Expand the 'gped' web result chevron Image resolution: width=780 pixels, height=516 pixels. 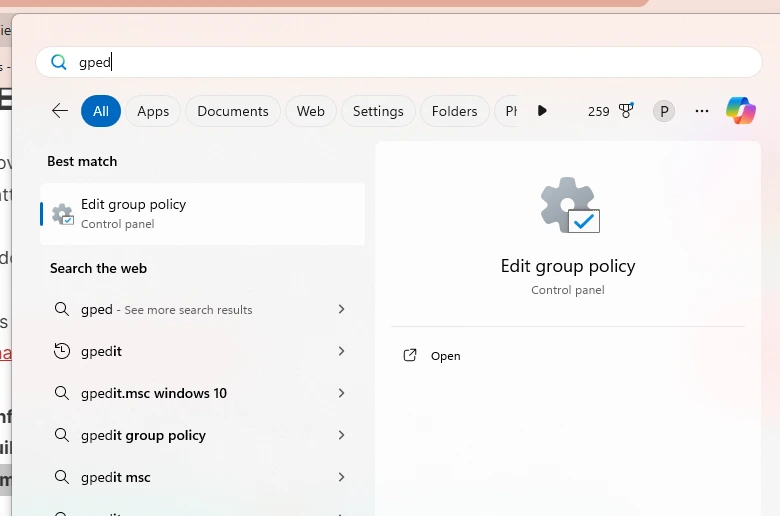(341, 310)
